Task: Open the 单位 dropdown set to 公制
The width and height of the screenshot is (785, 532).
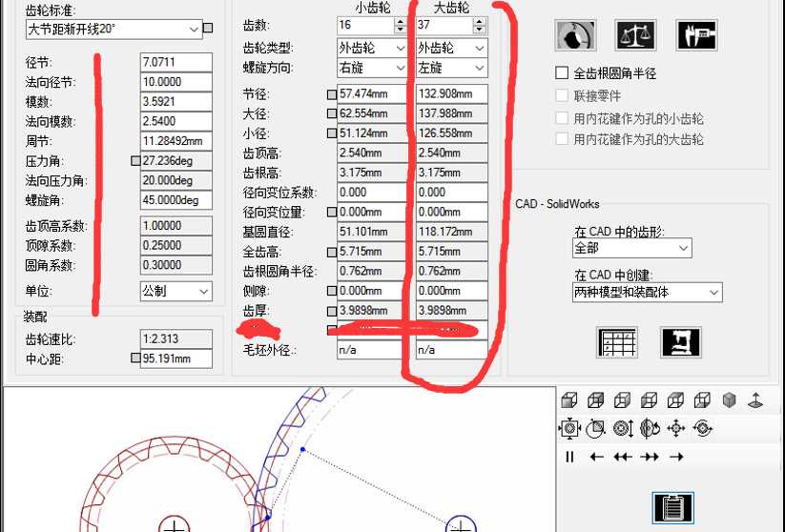Action: tap(176, 292)
